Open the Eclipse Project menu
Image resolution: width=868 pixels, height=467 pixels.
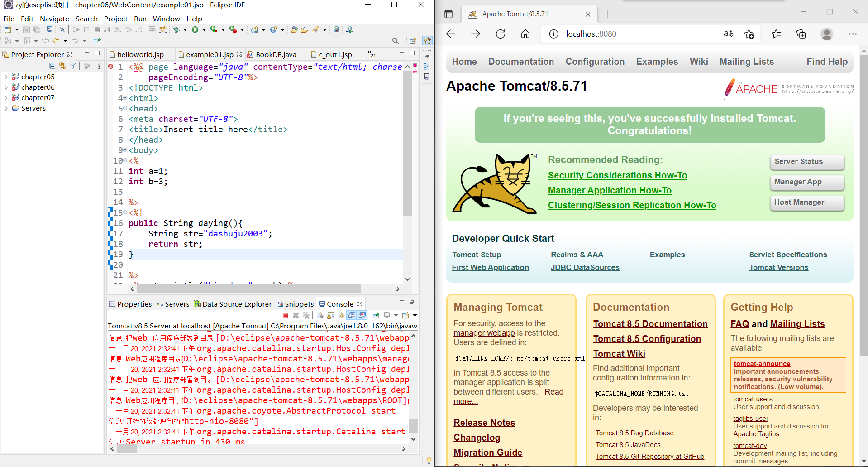(x=116, y=19)
